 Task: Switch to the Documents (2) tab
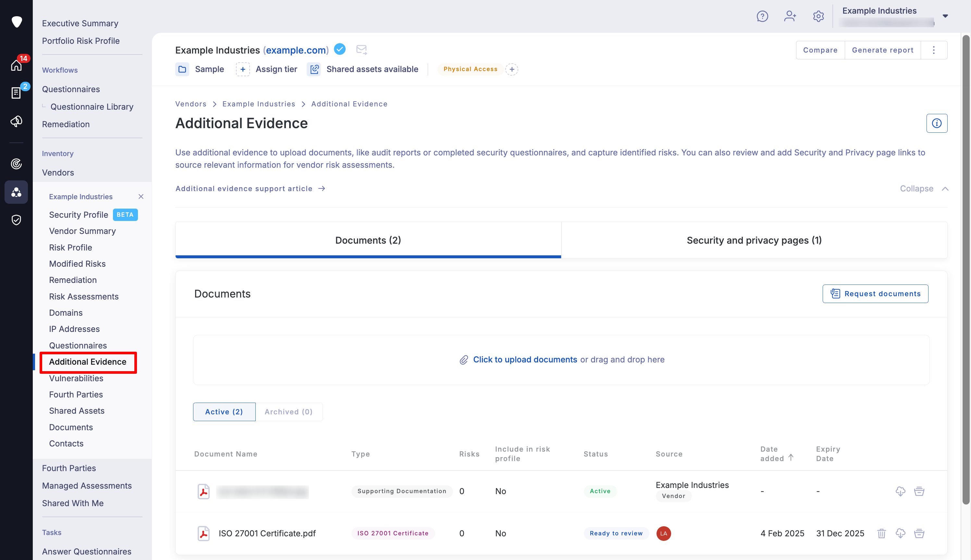point(368,240)
